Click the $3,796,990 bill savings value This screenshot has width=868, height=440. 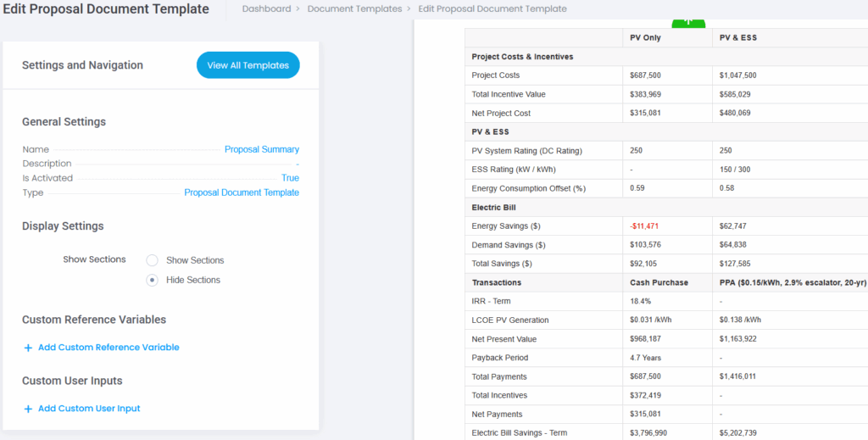pos(648,433)
